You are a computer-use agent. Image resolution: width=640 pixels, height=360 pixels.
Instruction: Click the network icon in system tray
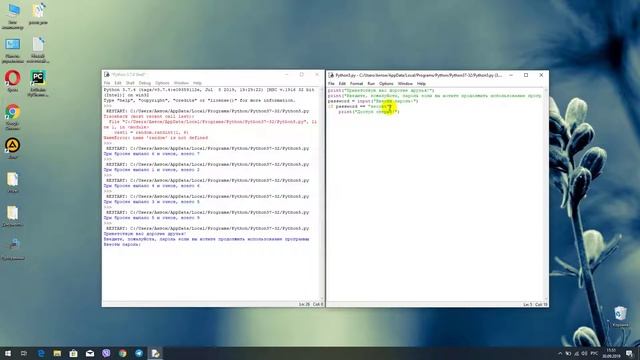576,353
